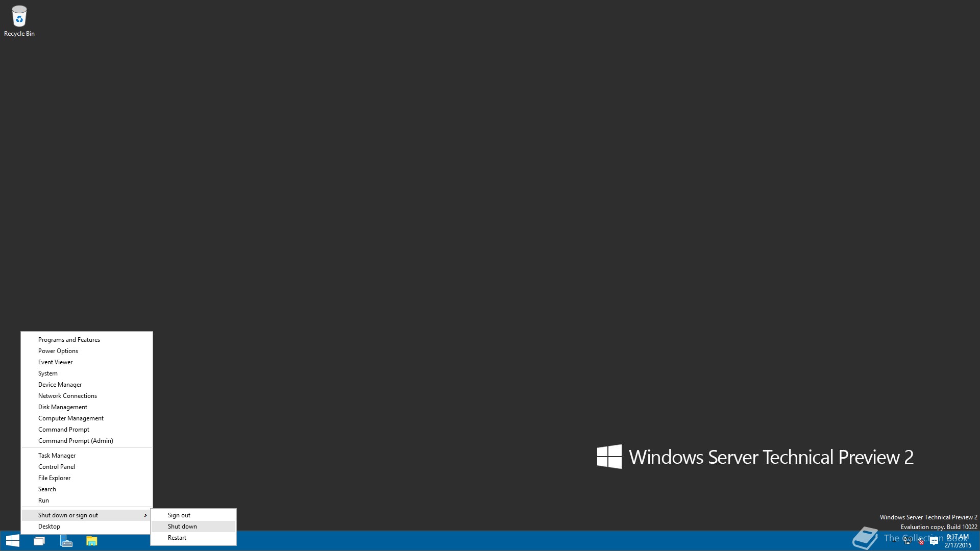Open the Action Center notifications icon
The width and height of the screenshot is (980, 551).
(x=934, y=541)
